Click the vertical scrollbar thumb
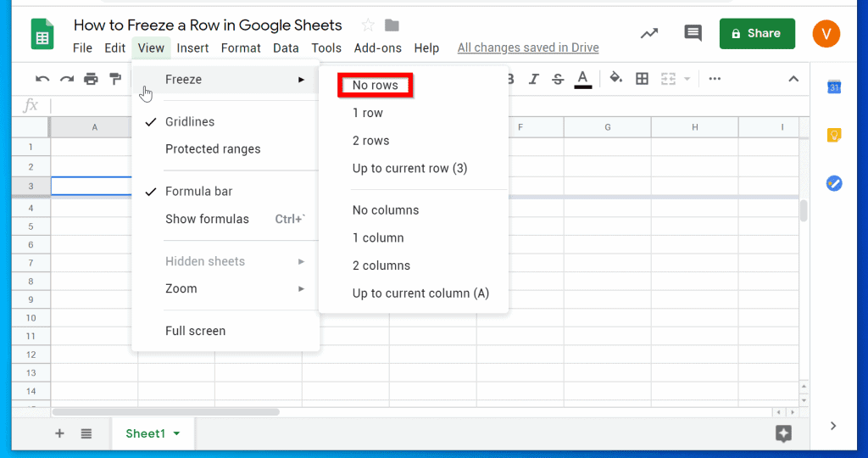Viewport: 868px width, 458px height. pyautogui.click(x=804, y=210)
